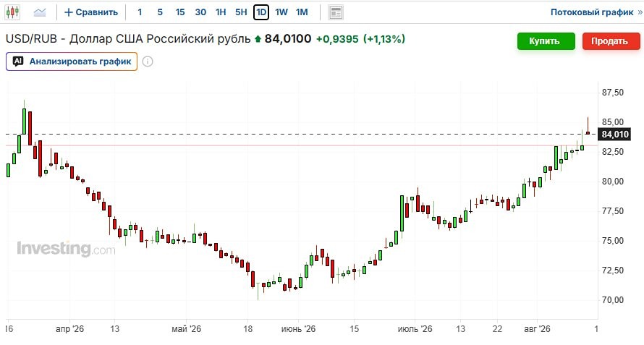Select the 5H timeframe
This screenshot has height=345, width=644.
tap(241, 12)
